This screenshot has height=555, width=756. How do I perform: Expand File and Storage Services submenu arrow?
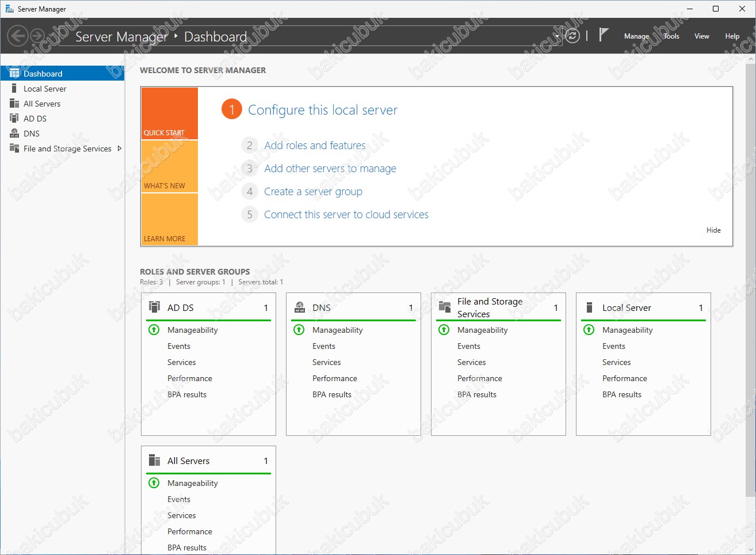tap(119, 149)
